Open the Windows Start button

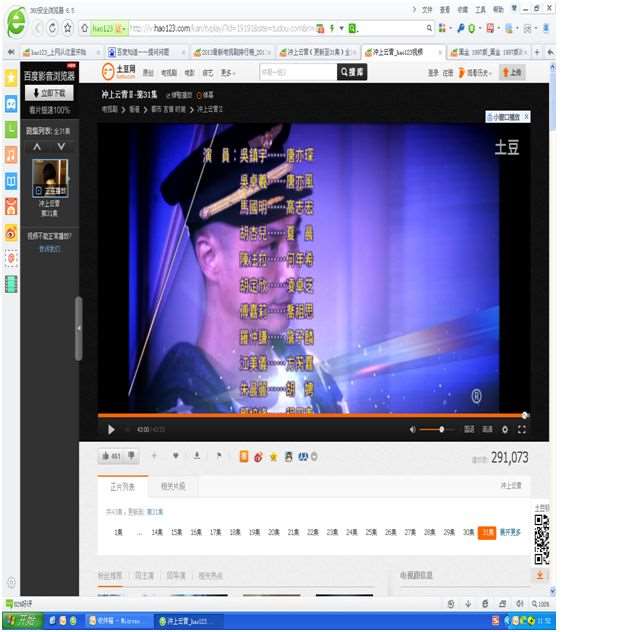pyautogui.click(x=23, y=621)
